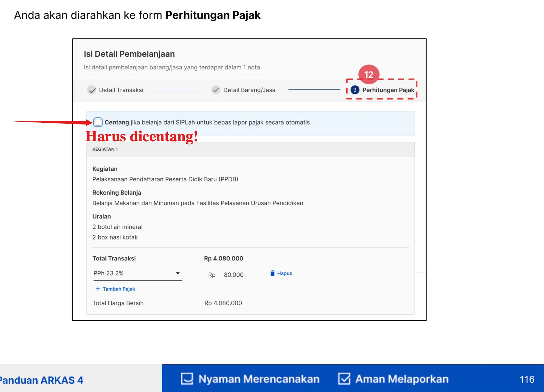544x392 pixels.
Task: Click the Isi Detail Pembelanjaan heading
Action: point(129,54)
